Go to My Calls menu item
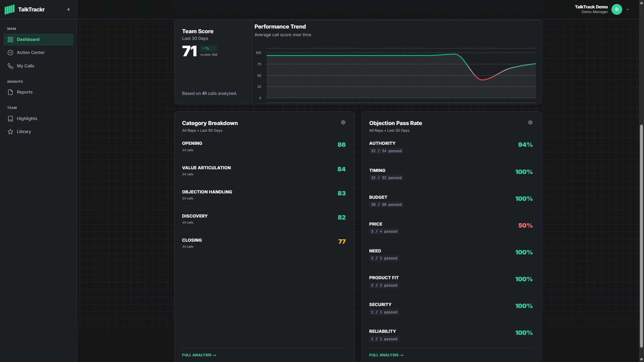The width and height of the screenshot is (644, 362). [x=25, y=66]
